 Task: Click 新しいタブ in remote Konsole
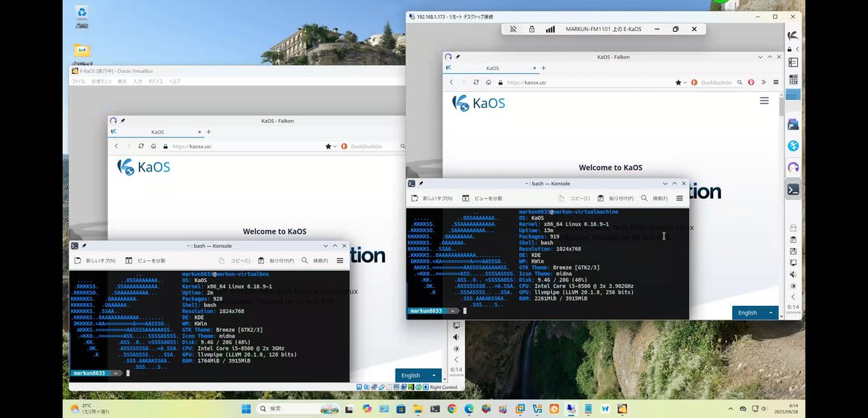(433, 197)
